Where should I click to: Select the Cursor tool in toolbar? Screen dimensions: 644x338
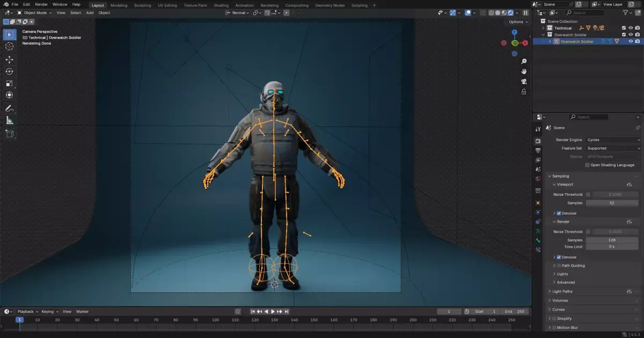click(x=9, y=47)
